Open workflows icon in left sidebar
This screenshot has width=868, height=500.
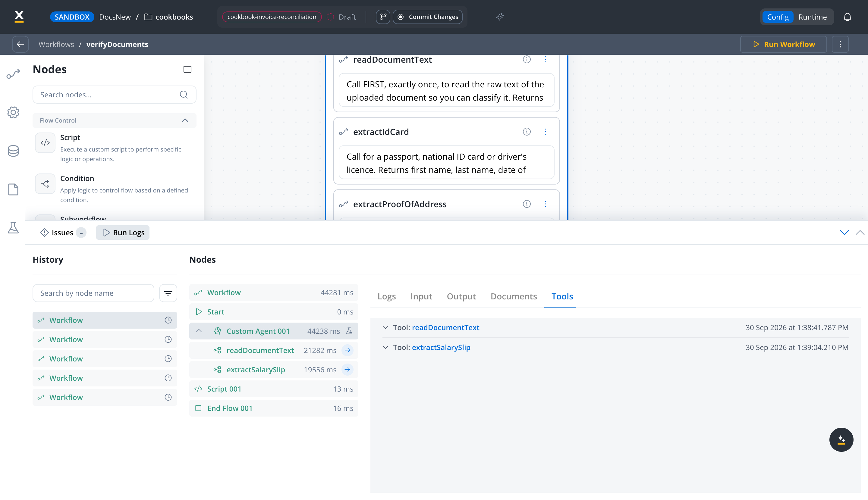13,74
